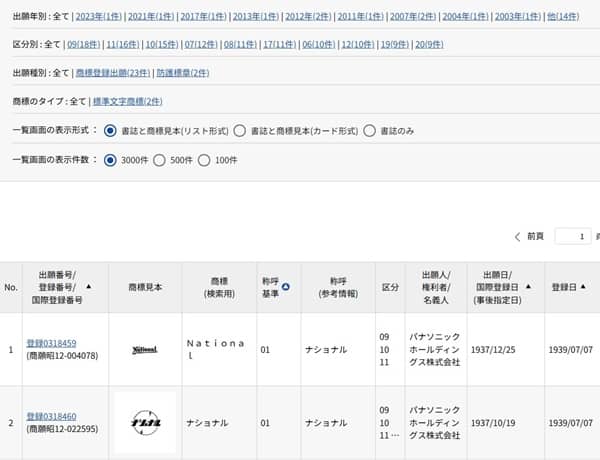Filter by class 17(11件)

click(x=280, y=44)
